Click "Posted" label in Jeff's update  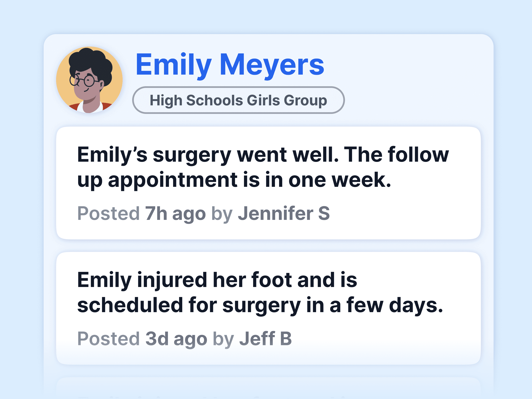point(108,339)
